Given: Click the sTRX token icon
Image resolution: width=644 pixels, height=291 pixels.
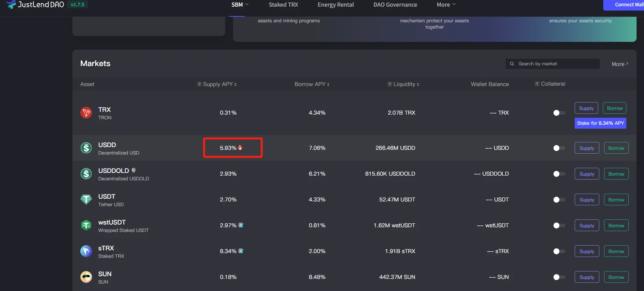Looking at the screenshot, I should click(x=86, y=251).
